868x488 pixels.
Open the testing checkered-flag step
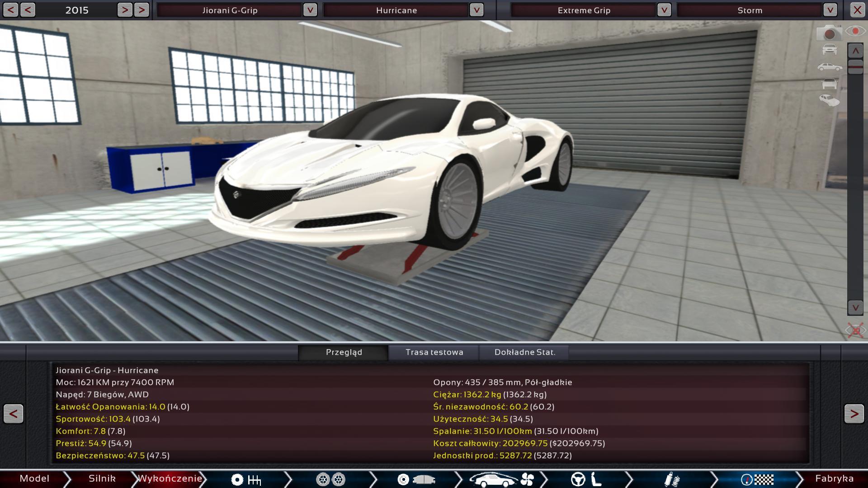758,479
